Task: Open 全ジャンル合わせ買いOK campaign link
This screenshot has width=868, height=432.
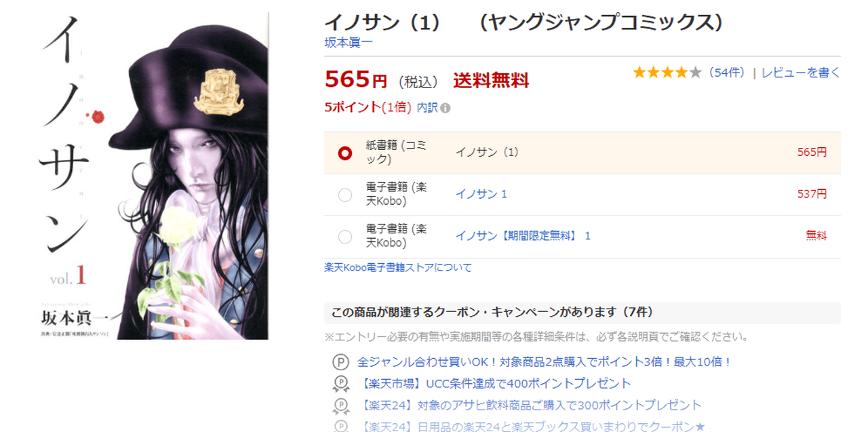Action: (545, 362)
